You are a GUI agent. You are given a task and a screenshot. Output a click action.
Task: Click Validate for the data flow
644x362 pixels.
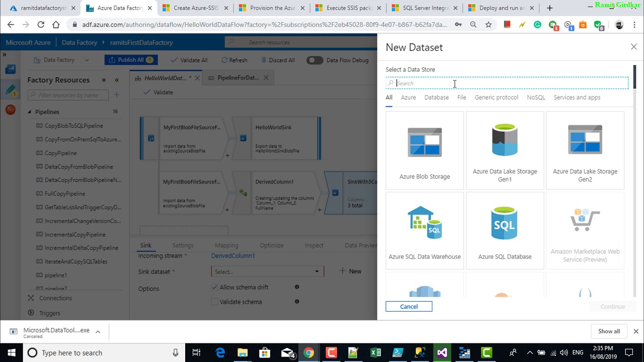pos(158,92)
